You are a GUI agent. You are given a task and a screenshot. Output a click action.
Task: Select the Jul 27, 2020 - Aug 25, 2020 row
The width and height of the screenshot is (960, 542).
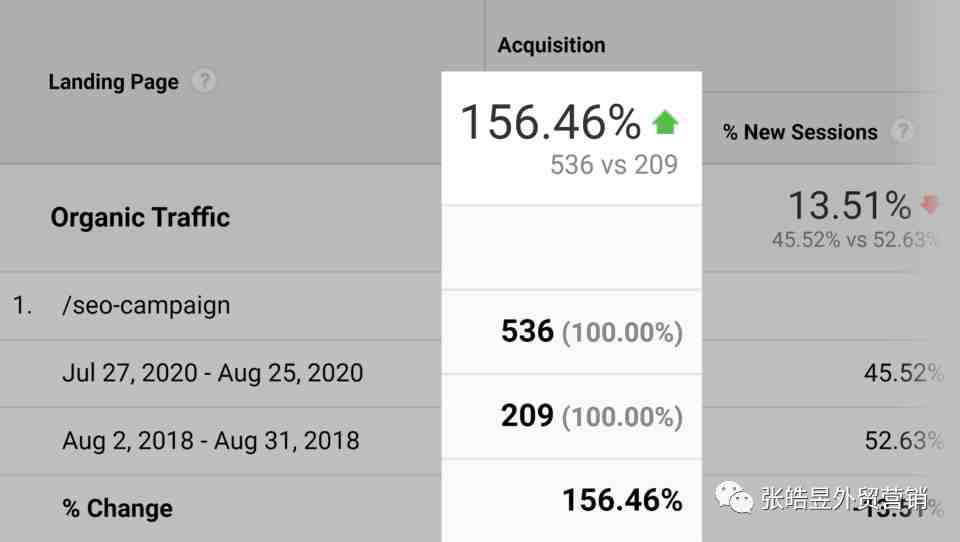pos(212,373)
